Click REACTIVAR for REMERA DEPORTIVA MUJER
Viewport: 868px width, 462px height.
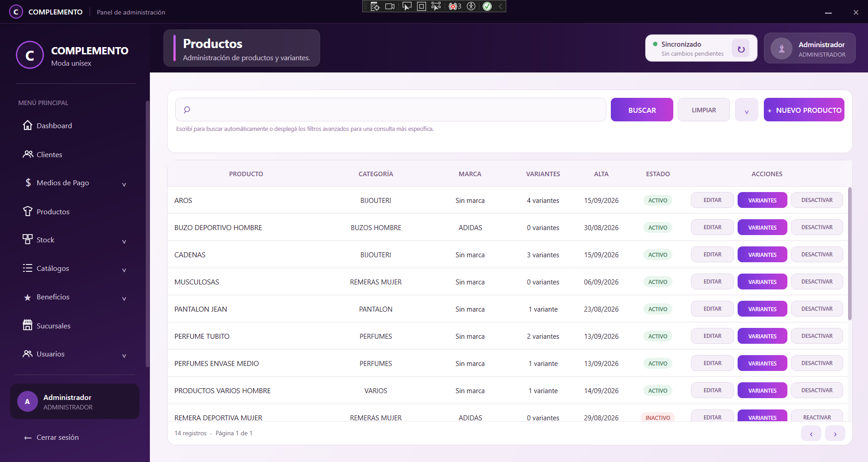point(817,416)
